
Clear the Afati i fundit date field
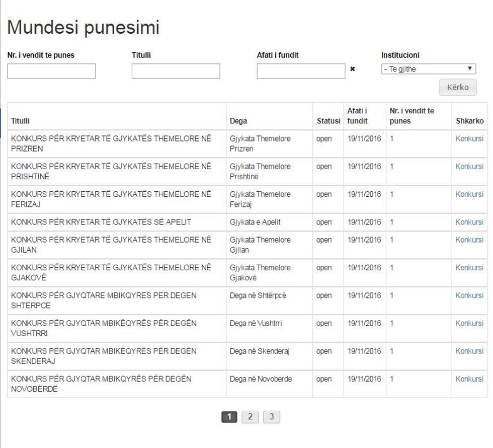(x=352, y=69)
